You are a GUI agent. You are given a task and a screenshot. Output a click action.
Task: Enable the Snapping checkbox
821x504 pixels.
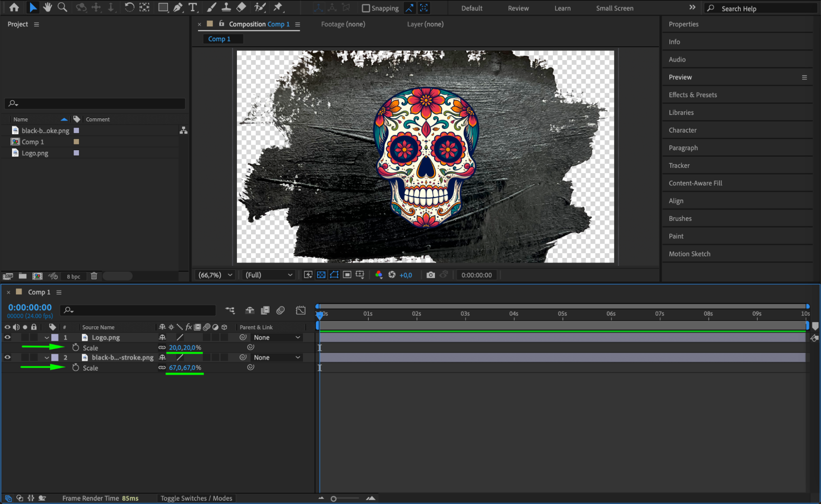pyautogui.click(x=366, y=8)
